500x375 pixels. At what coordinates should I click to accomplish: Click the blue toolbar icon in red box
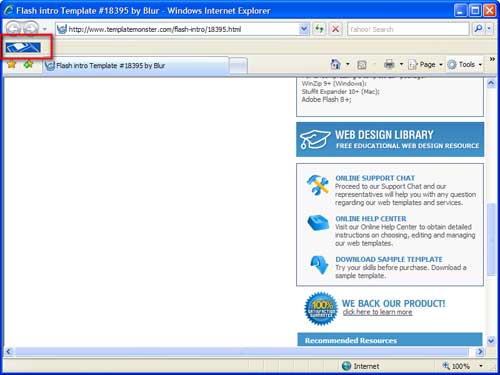23,47
